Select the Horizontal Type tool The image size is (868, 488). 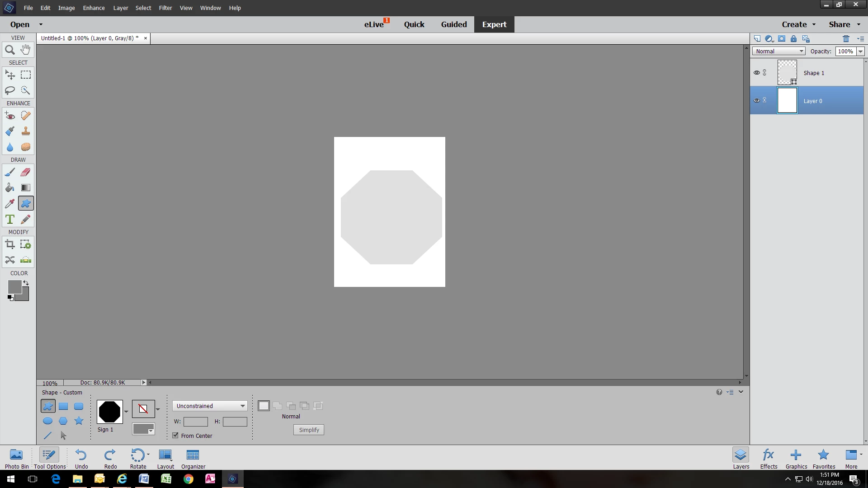tap(9, 220)
